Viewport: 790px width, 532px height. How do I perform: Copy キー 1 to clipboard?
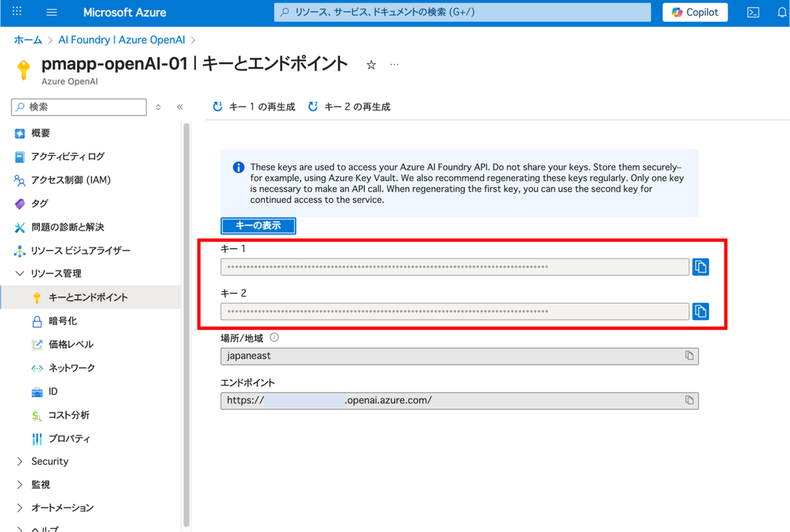pos(701,267)
